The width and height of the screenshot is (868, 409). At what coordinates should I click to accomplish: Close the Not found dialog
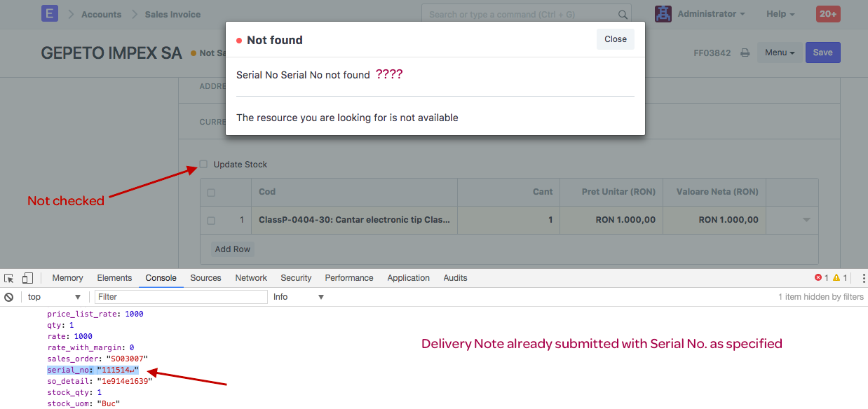(616, 39)
